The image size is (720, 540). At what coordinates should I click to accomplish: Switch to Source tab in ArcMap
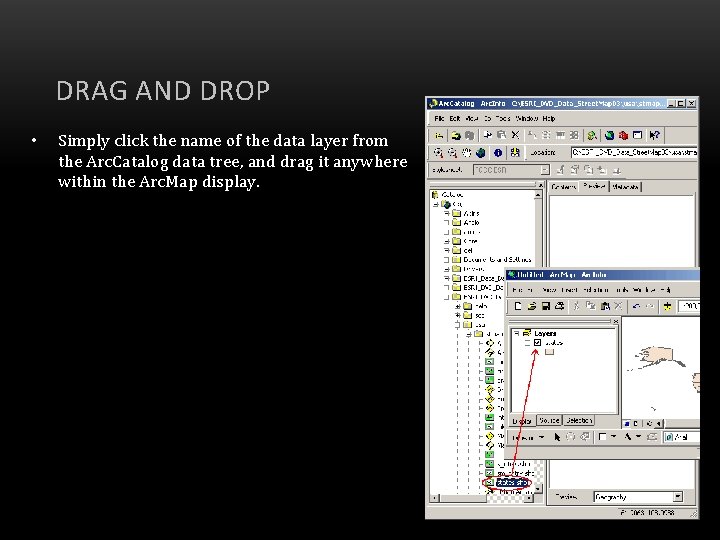click(x=549, y=420)
